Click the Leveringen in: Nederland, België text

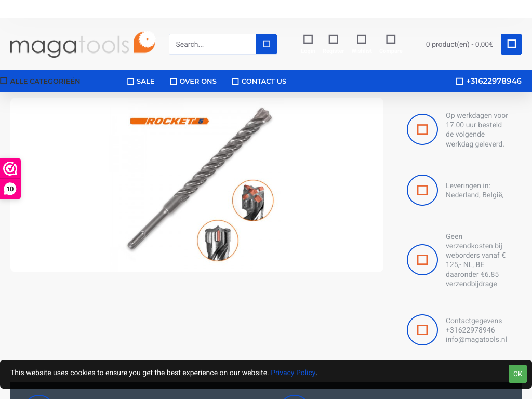click(x=474, y=190)
